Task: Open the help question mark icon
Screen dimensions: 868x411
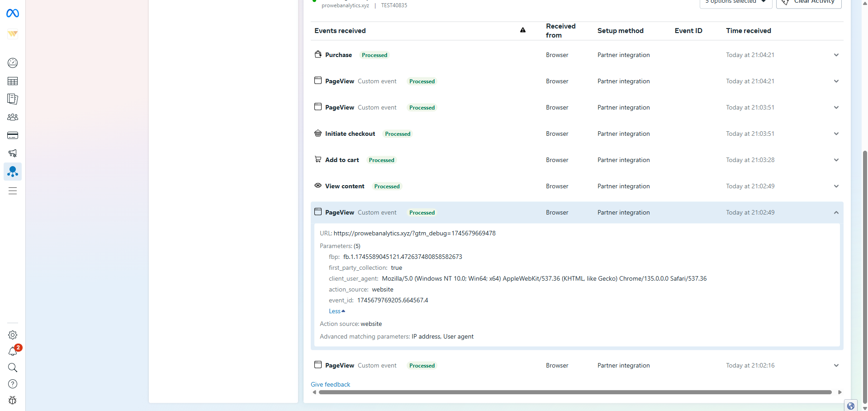Action: (x=13, y=384)
